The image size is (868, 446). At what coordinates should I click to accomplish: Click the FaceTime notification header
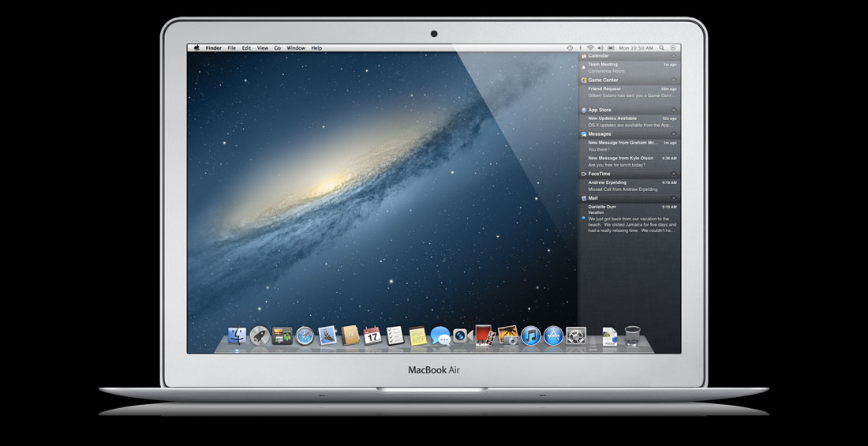pos(630,174)
